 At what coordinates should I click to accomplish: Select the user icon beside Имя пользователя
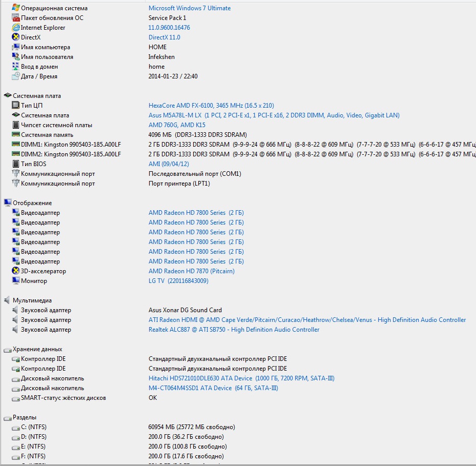click(x=16, y=56)
